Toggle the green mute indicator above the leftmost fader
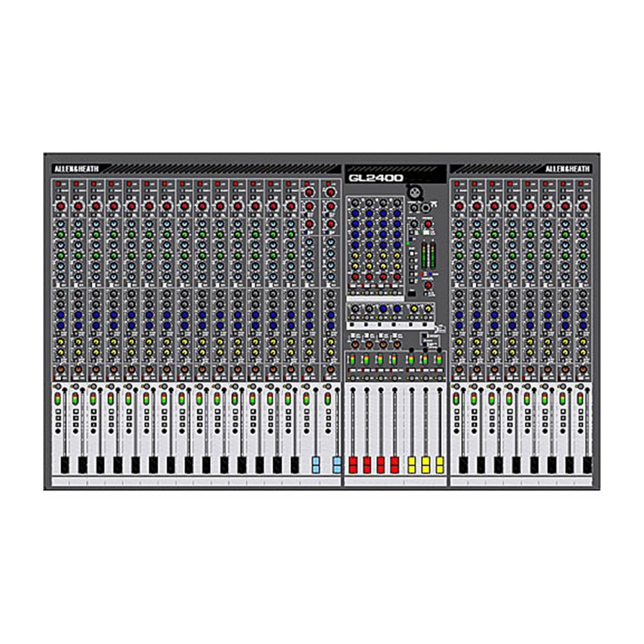Viewport: 644px width, 644px height. pyautogui.click(x=57, y=401)
